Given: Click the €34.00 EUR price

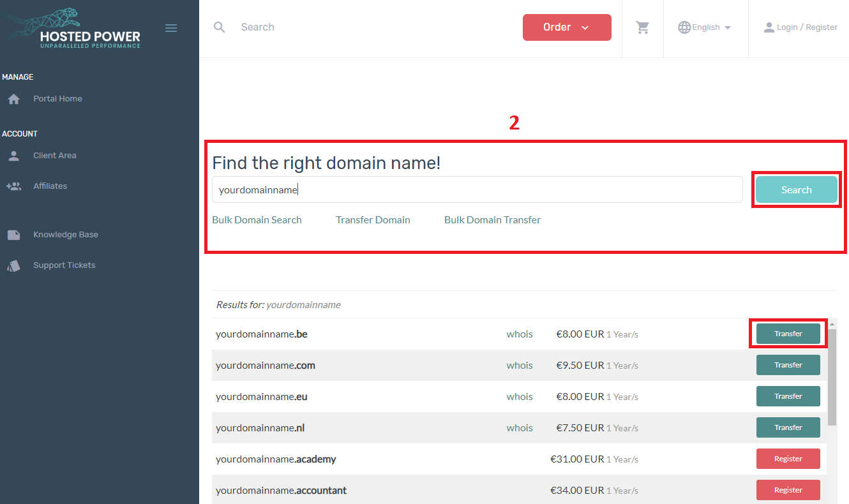Looking at the screenshot, I should 577,491.
